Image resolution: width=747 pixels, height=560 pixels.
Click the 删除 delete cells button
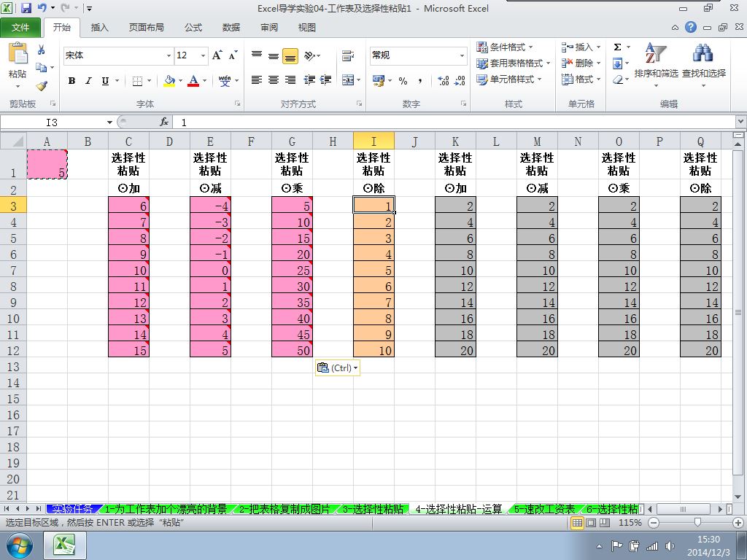(x=581, y=63)
